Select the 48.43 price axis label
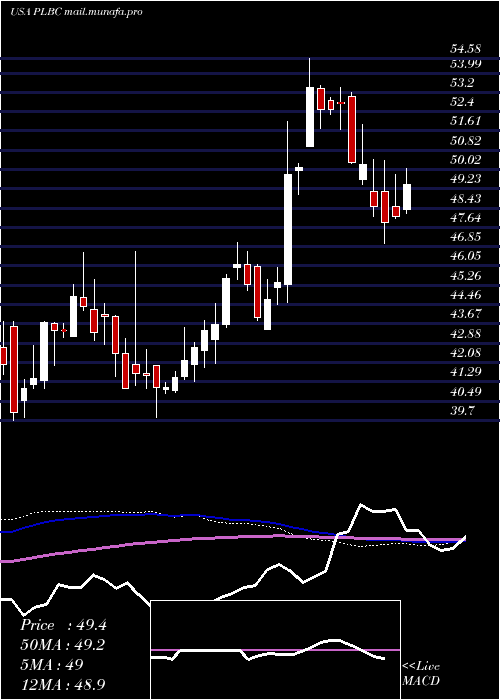The height and width of the screenshot is (700, 500). tap(464, 198)
